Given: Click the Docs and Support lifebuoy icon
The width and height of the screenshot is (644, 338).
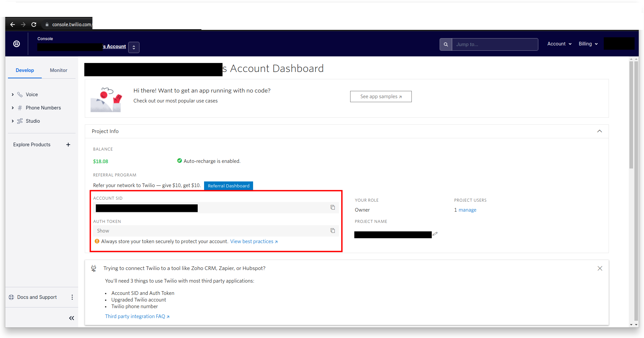Looking at the screenshot, I should click(11, 297).
